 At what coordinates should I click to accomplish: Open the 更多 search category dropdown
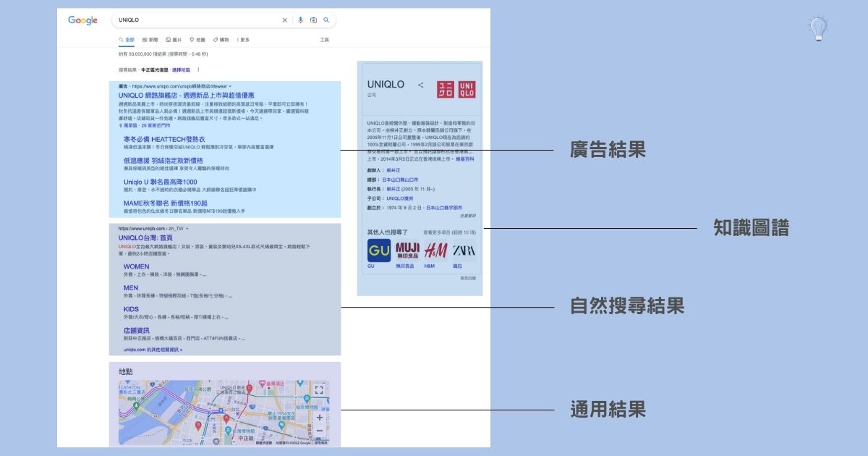pyautogui.click(x=244, y=40)
